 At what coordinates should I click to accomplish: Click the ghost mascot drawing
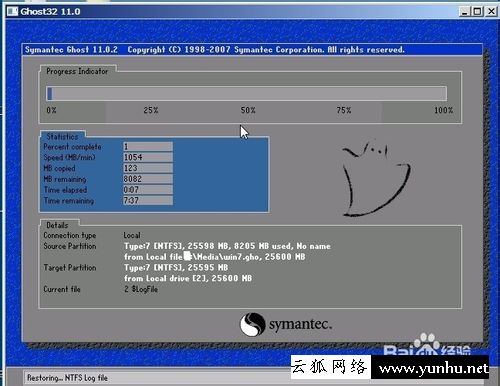coord(376,179)
